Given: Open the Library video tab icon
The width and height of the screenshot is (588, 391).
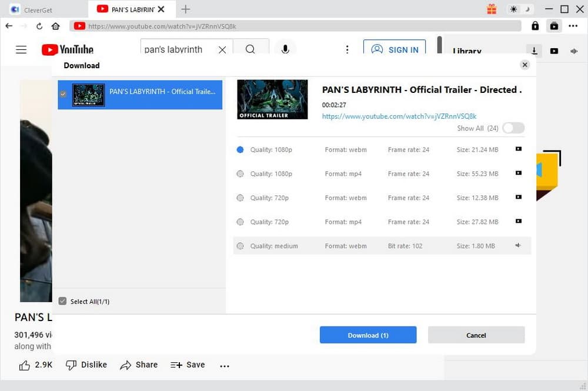Looking at the screenshot, I should click(554, 51).
